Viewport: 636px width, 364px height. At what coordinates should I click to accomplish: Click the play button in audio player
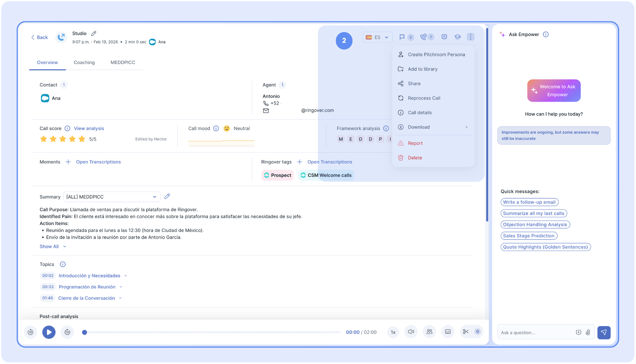click(x=49, y=332)
